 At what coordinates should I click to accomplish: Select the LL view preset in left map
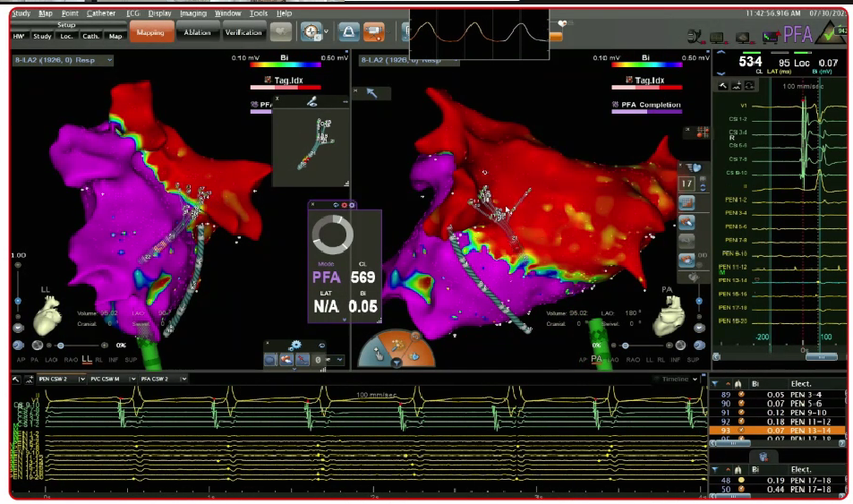pyautogui.click(x=87, y=359)
